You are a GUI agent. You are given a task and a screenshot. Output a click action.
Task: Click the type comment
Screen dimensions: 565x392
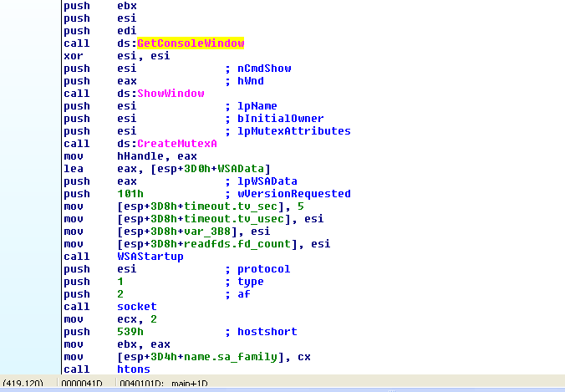(x=251, y=282)
